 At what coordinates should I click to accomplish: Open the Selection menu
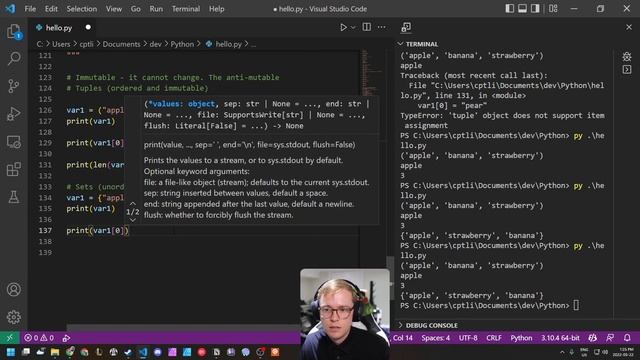point(82,9)
